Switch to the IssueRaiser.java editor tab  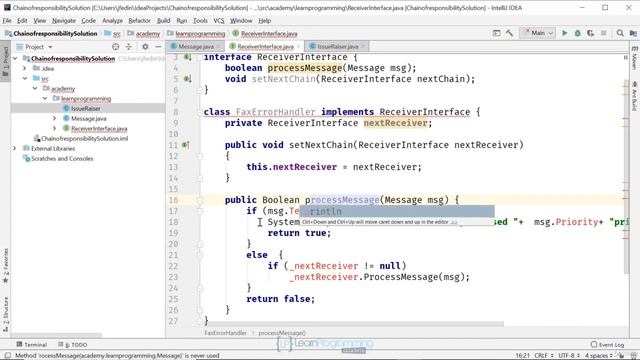click(338, 47)
